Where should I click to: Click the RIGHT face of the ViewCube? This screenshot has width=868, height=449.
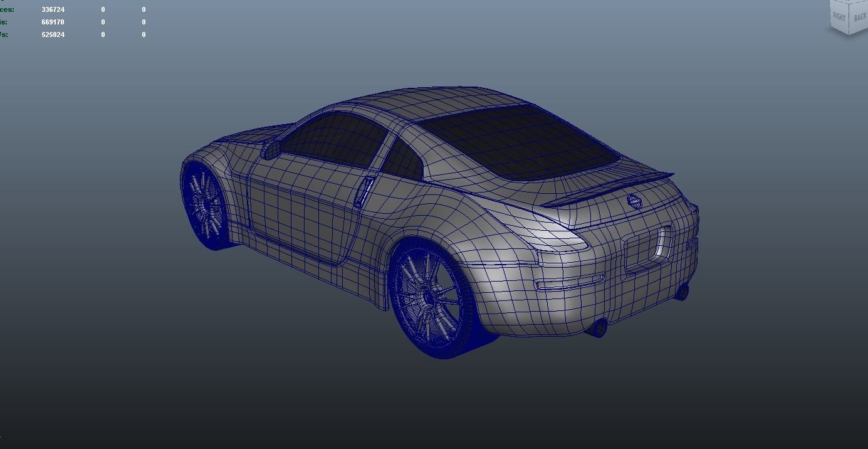point(838,17)
